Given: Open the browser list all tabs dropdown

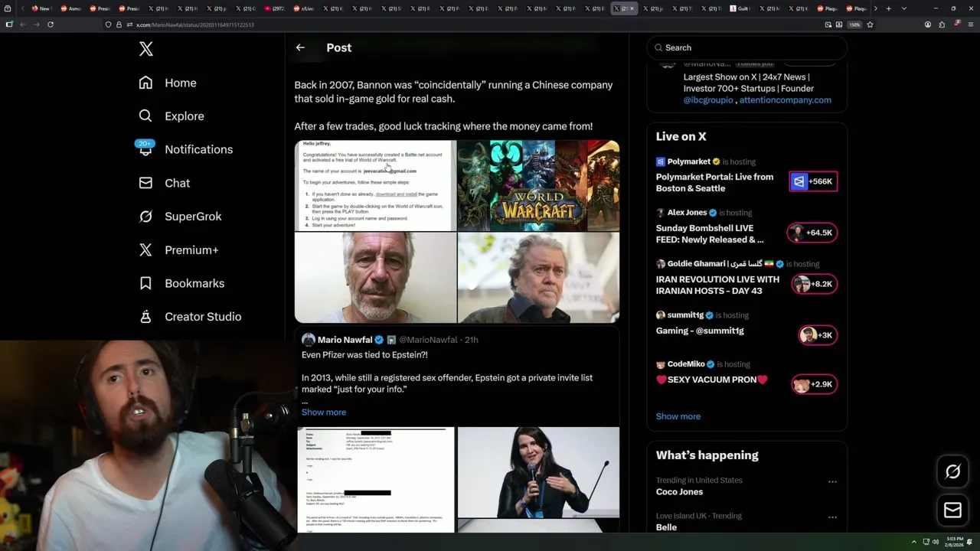Looking at the screenshot, I should 904,8.
